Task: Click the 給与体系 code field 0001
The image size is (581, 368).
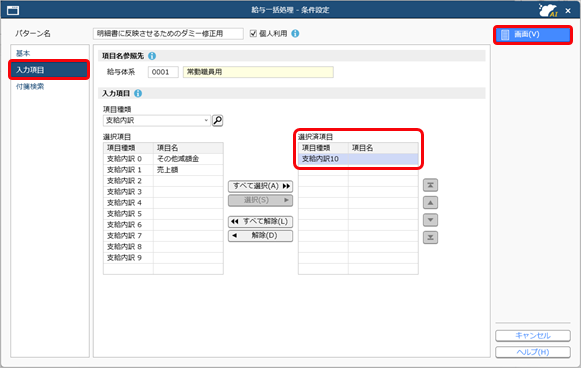Action: [x=163, y=72]
